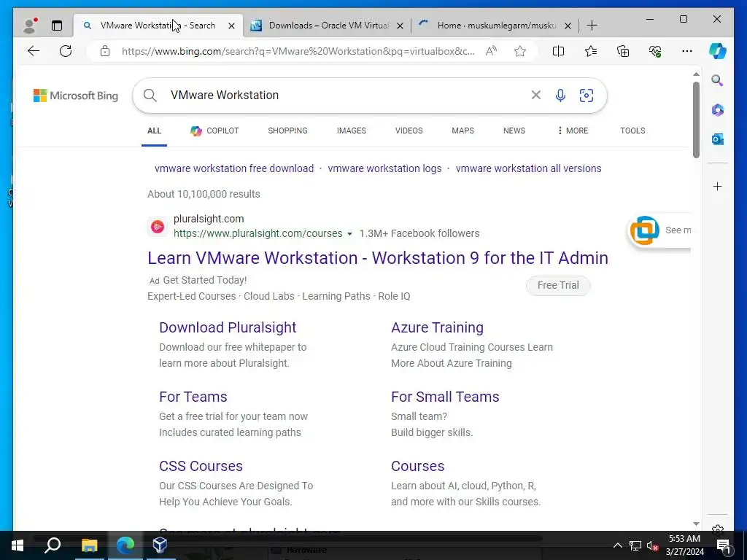Open For Teams link
Image resolution: width=747 pixels, height=560 pixels.
[193, 397]
